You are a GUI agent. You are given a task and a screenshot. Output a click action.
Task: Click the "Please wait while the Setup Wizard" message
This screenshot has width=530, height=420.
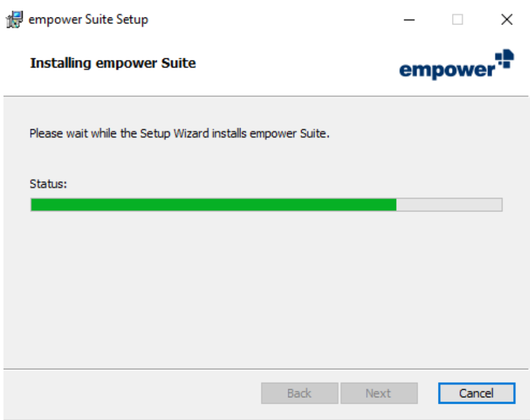119,133
